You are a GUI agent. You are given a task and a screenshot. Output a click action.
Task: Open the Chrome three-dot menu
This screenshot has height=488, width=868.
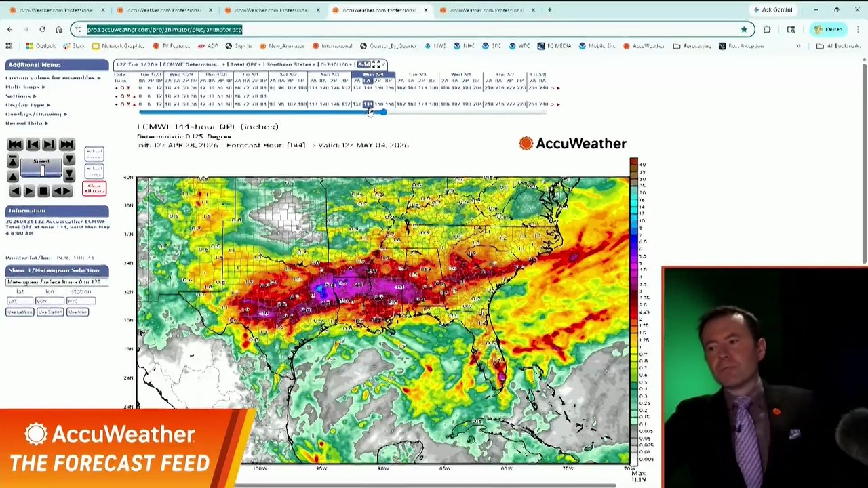(x=859, y=29)
